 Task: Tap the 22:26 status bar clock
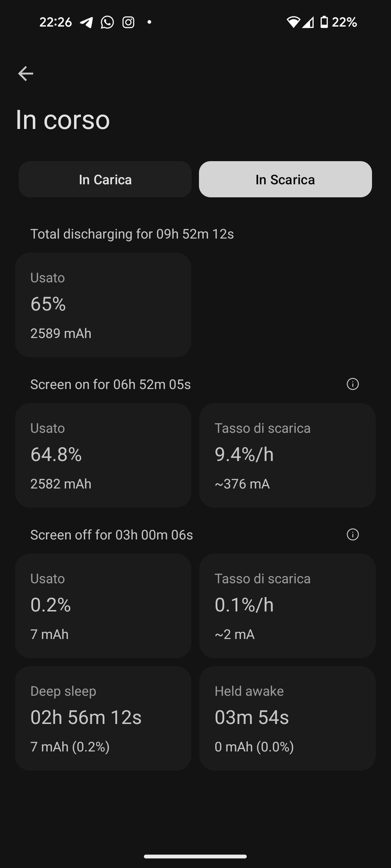[x=56, y=22]
